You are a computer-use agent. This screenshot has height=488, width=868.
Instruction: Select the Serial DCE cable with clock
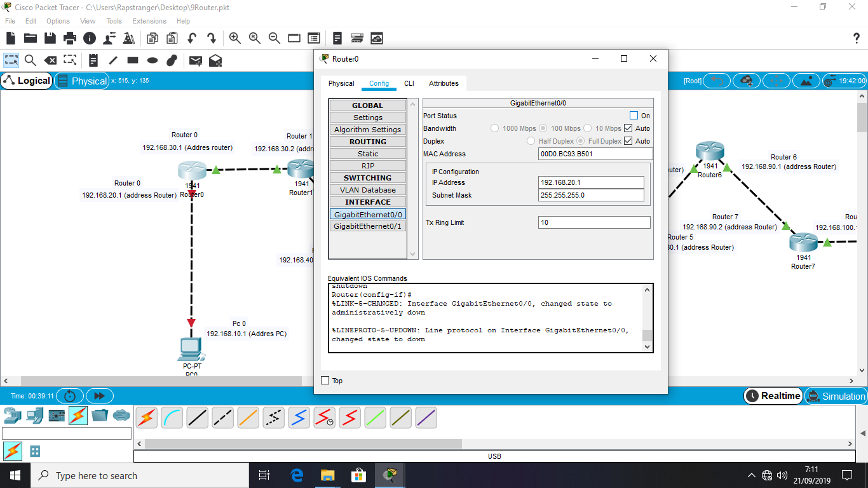coord(325,417)
